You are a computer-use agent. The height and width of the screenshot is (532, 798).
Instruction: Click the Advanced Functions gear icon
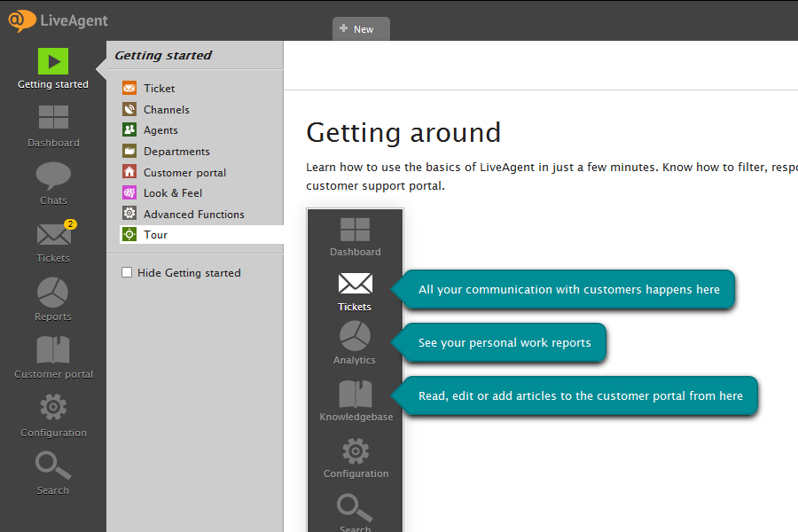click(129, 214)
